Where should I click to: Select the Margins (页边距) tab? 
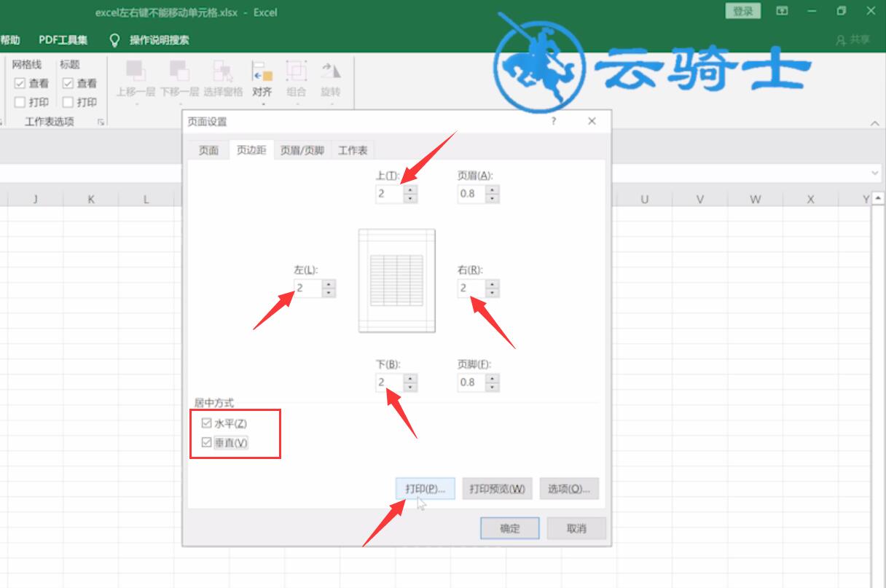coord(251,150)
